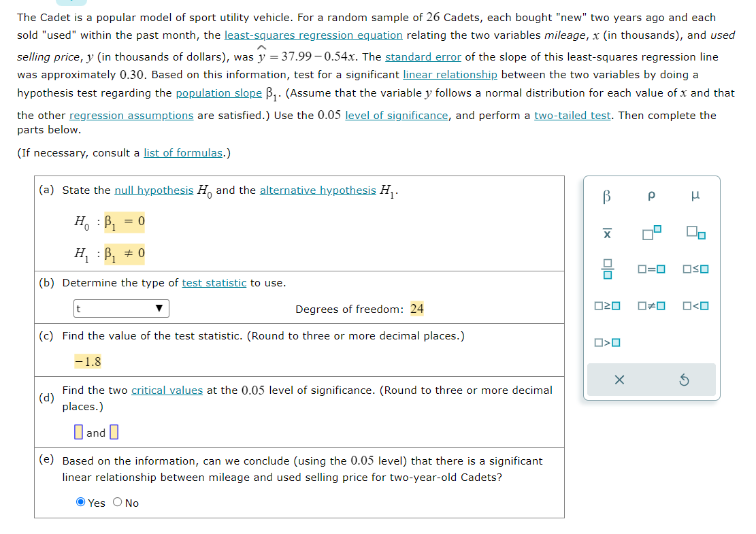The width and height of the screenshot is (756, 534).
Task: Click the greater-than (>) symbol icon
Action: (607, 342)
